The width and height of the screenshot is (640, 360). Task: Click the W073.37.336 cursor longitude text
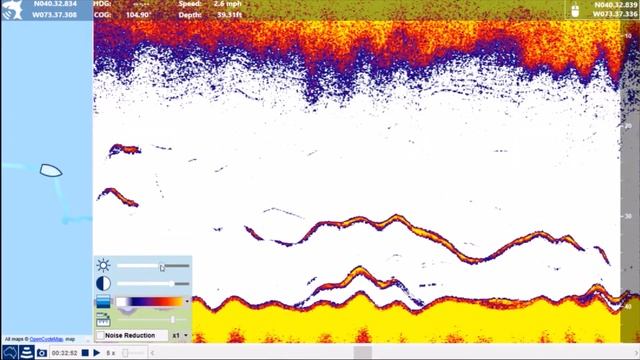(x=615, y=14)
